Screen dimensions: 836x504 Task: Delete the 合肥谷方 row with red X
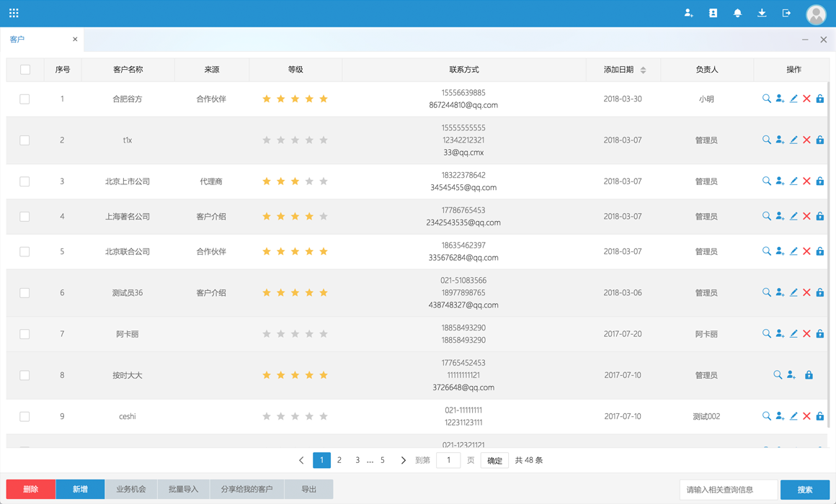point(806,99)
